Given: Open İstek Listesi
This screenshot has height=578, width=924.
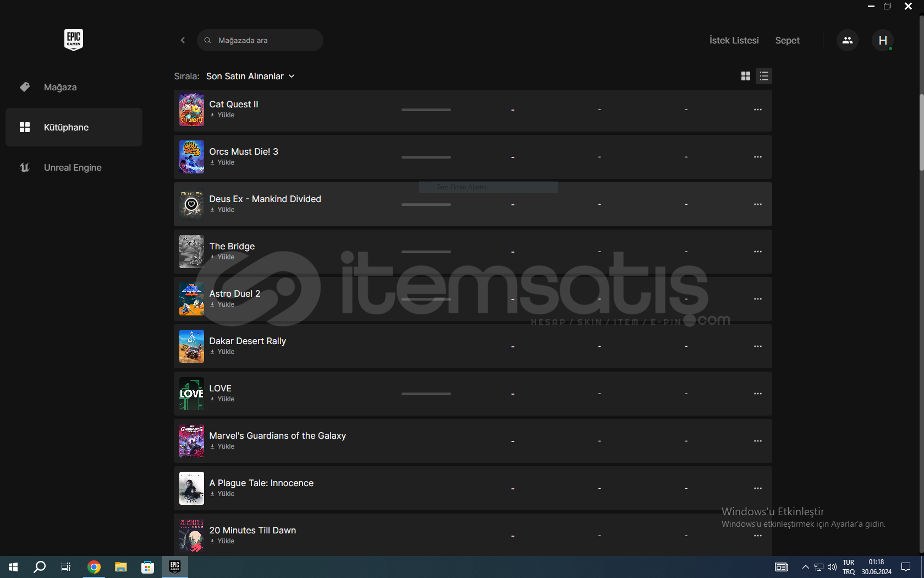Looking at the screenshot, I should [x=734, y=40].
